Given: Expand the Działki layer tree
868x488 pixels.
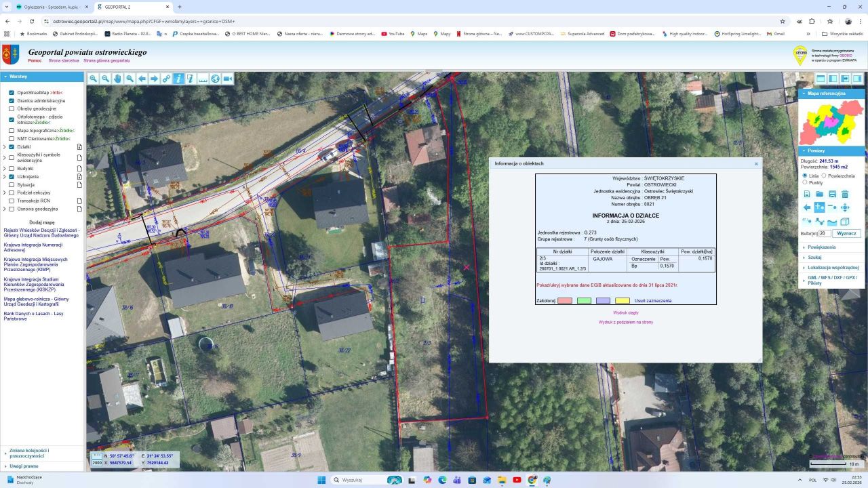Looking at the screenshot, I should 4,146.
